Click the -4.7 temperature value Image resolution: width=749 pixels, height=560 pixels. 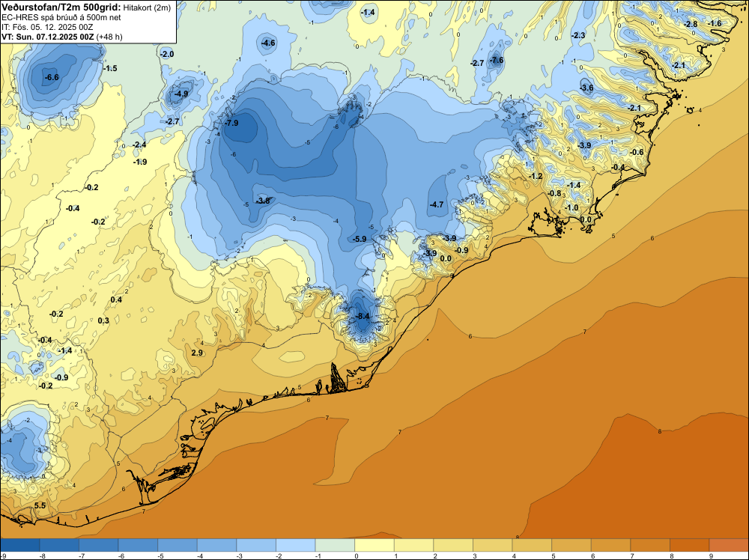coord(437,204)
